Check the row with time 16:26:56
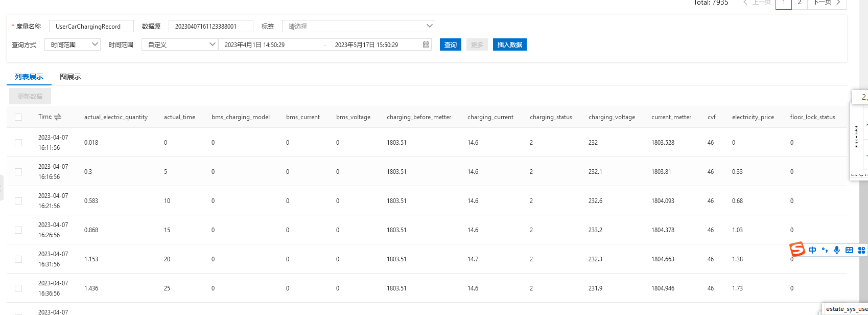This screenshot has width=868, height=315. 18,230
